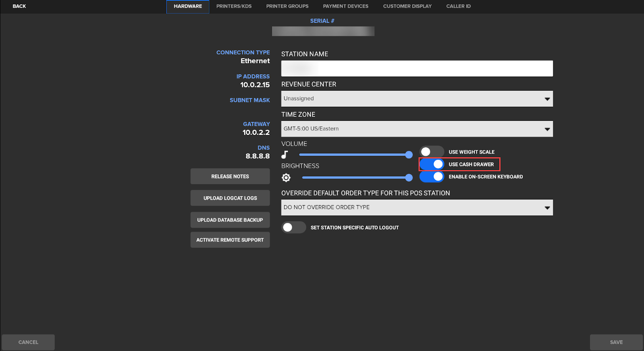Switch to the Printers/KDS tab
The image size is (644, 351).
(234, 6)
